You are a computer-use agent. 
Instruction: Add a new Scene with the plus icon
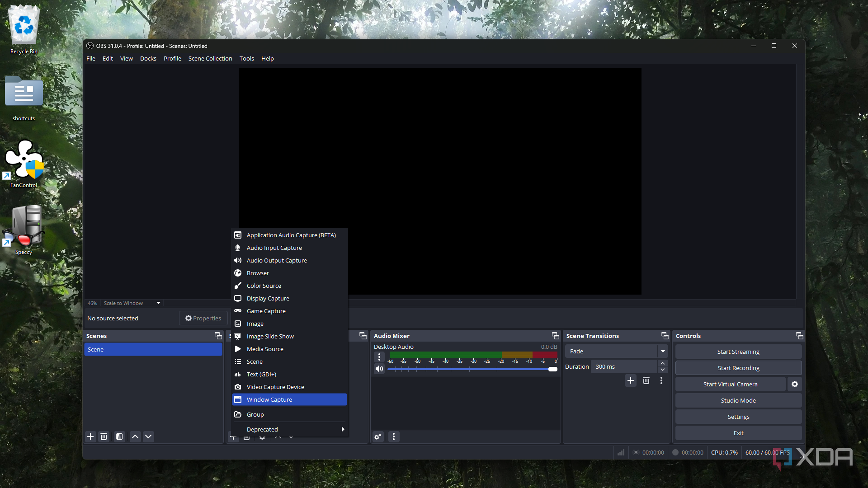pyautogui.click(x=90, y=436)
